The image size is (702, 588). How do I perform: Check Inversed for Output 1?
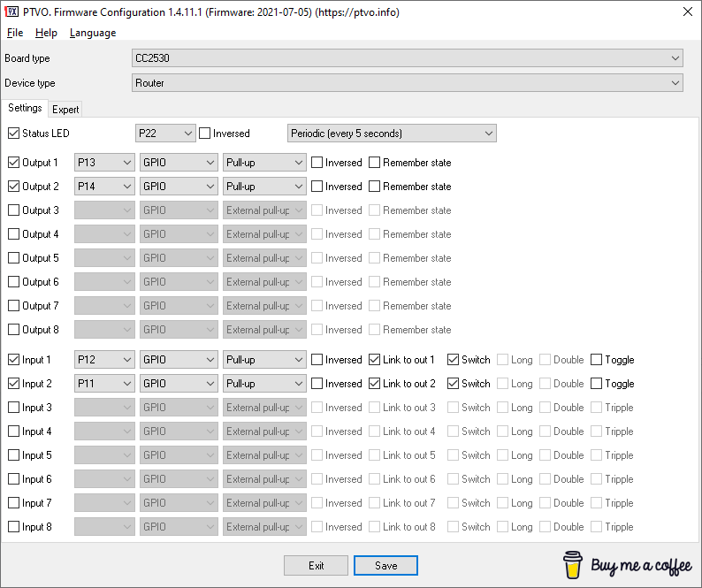pos(317,163)
